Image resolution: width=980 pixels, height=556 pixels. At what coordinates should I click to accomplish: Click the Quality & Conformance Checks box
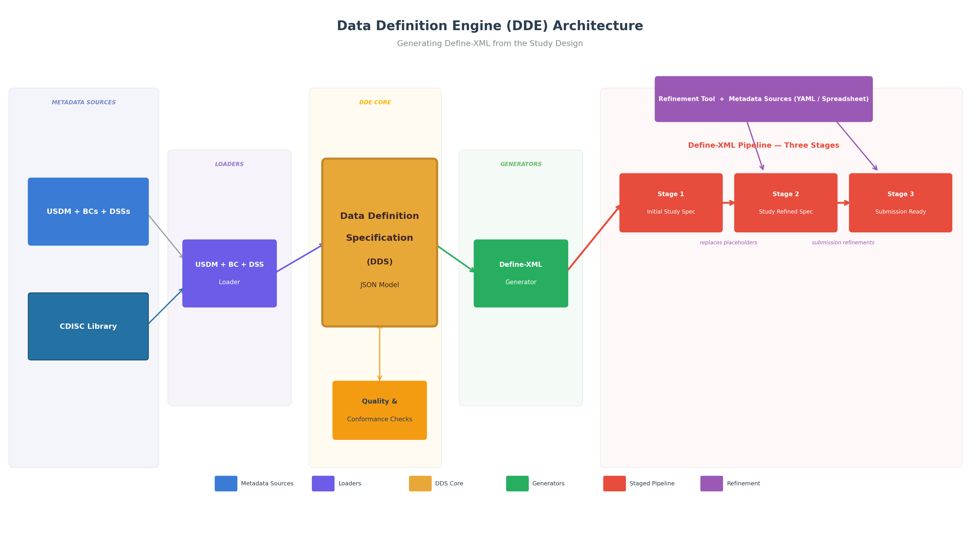click(379, 410)
